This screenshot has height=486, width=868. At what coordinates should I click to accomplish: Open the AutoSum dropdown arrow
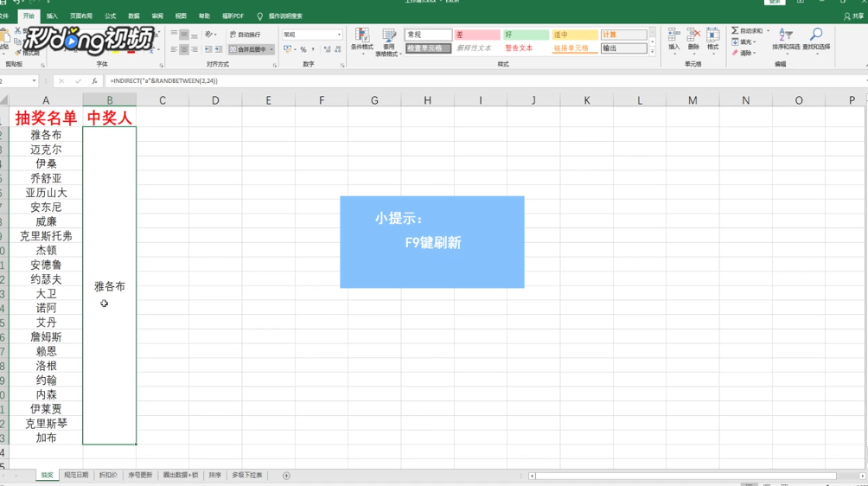pyautogui.click(x=768, y=30)
